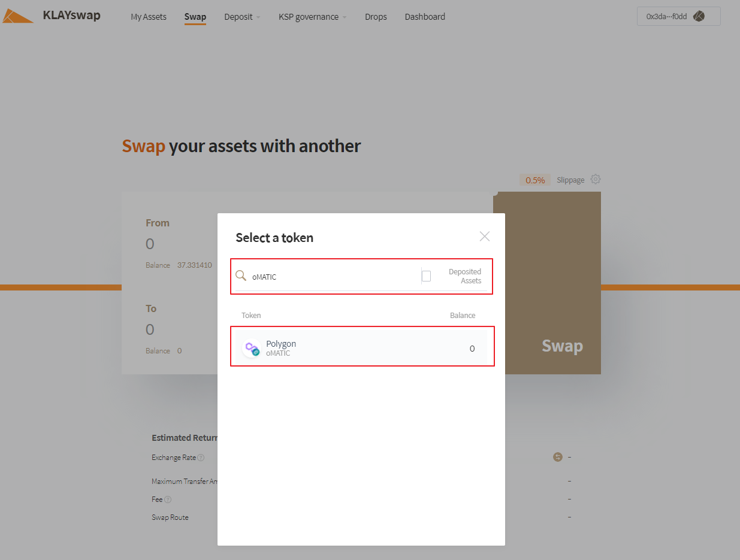This screenshot has width=740, height=560.
Task: Expand the KSP governance dropdown
Action: tap(312, 17)
